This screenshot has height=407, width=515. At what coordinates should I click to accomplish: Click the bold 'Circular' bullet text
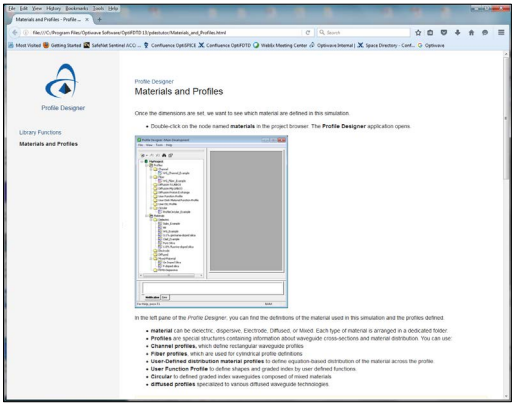[161, 377]
